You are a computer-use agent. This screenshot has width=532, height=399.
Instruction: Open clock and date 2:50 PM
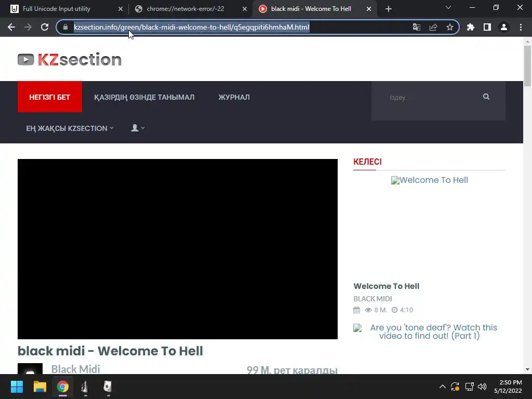click(x=508, y=387)
